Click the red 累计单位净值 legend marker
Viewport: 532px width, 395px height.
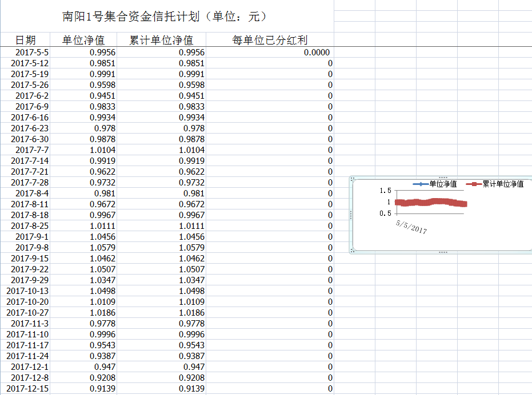tap(474, 184)
